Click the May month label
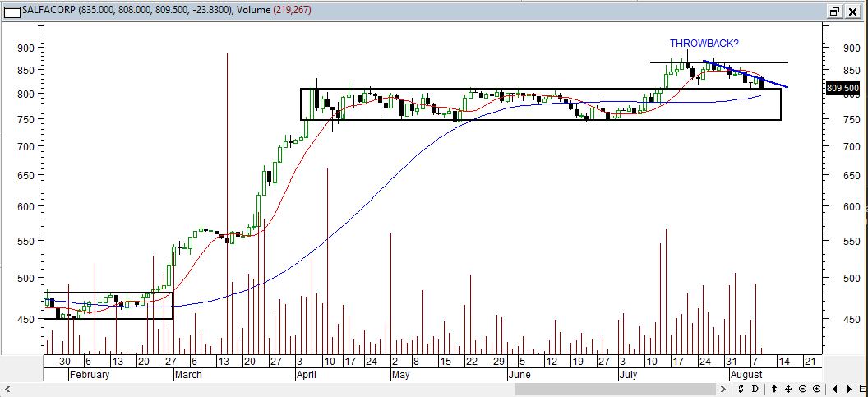Screen dimensions: 868x397 coord(400,375)
